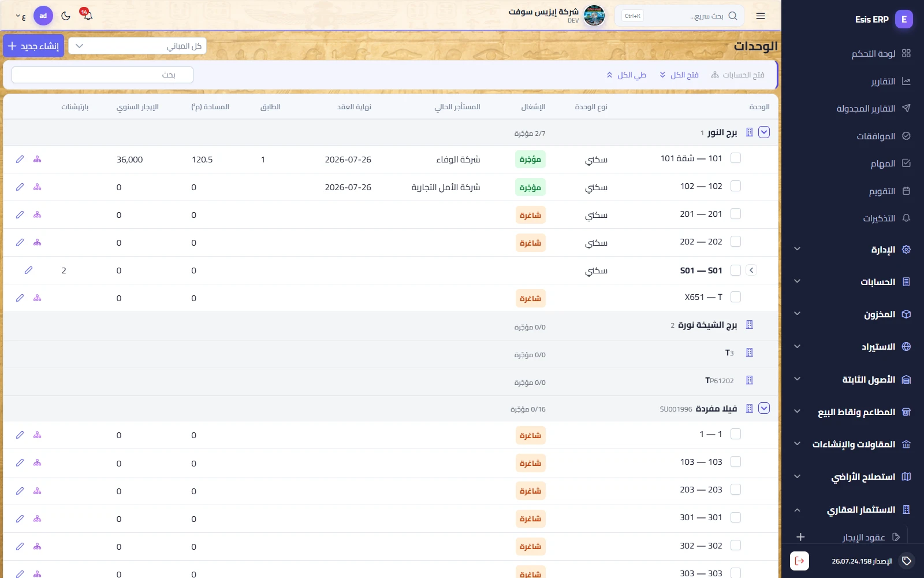
Task: Click edit pencil for unit 102 in برج النور
Action: 20,187
